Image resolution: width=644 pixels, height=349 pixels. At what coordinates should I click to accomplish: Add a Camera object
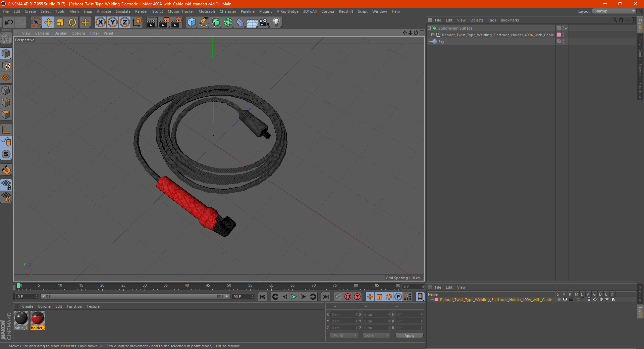click(x=264, y=22)
